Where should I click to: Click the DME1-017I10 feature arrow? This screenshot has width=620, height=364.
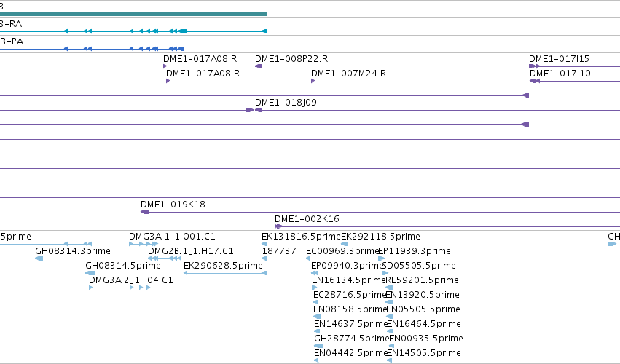pos(535,81)
